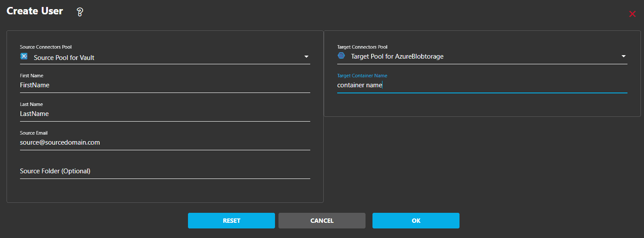Click the Source Email input field

(x=165, y=142)
